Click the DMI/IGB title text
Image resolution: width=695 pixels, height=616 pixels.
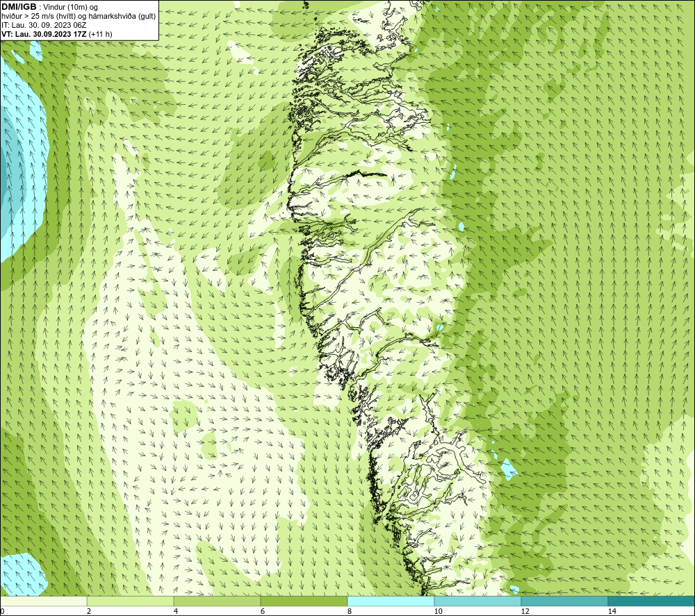point(19,7)
